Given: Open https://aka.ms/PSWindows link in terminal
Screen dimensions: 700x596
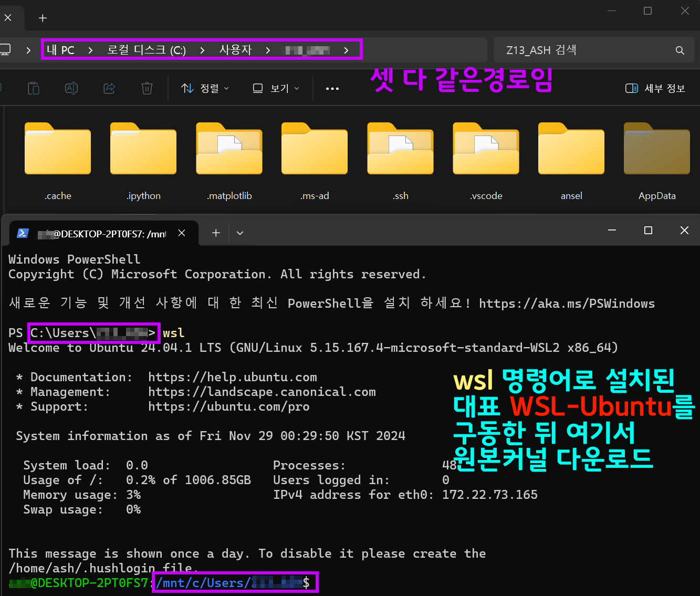Looking at the screenshot, I should tap(567, 304).
